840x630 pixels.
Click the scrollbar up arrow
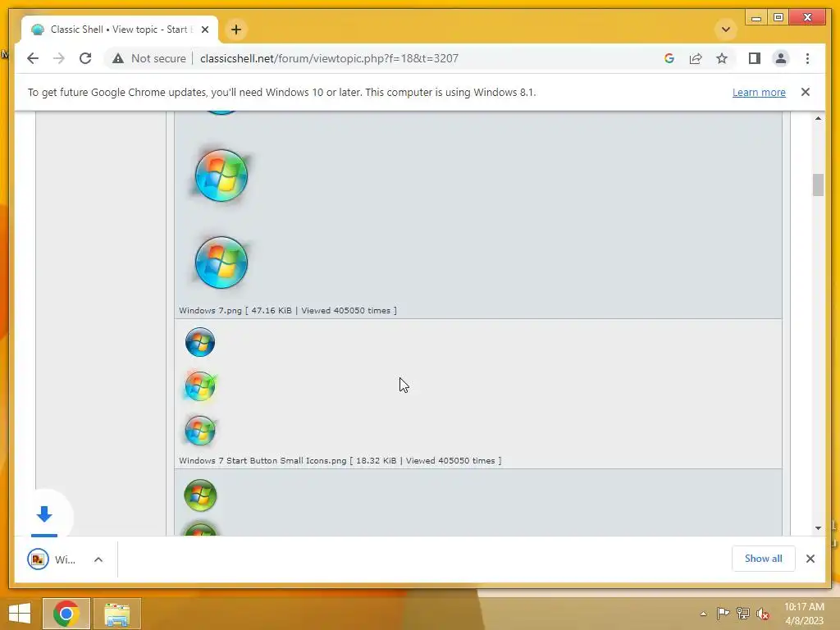[818, 118]
